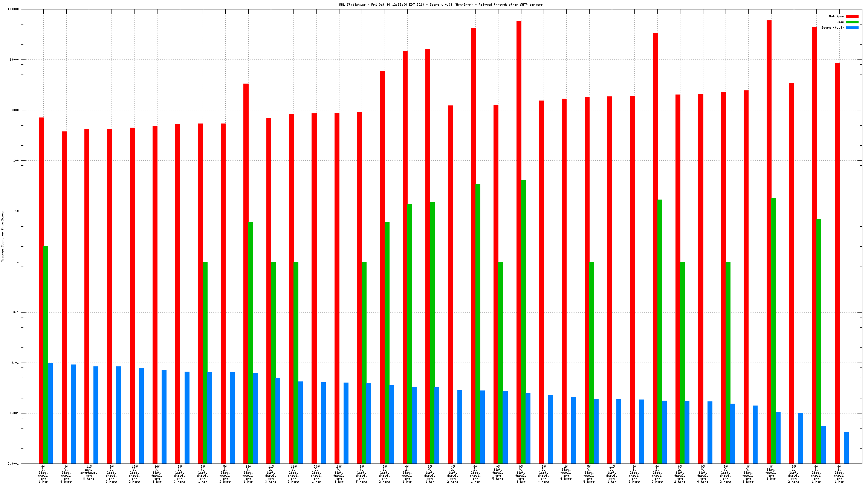Click the green Spam legend swatch

[x=852, y=22]
